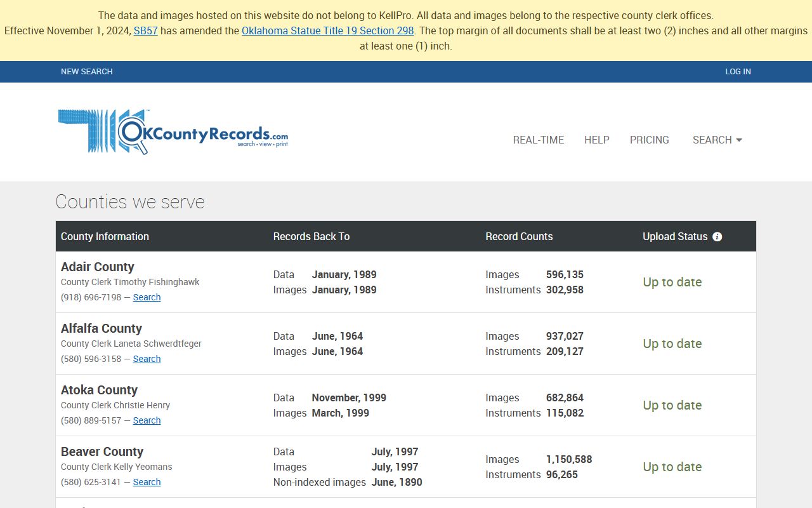Click the Upload Status info icon
Screen dimensions: 812x508
[x=717, y=237]
